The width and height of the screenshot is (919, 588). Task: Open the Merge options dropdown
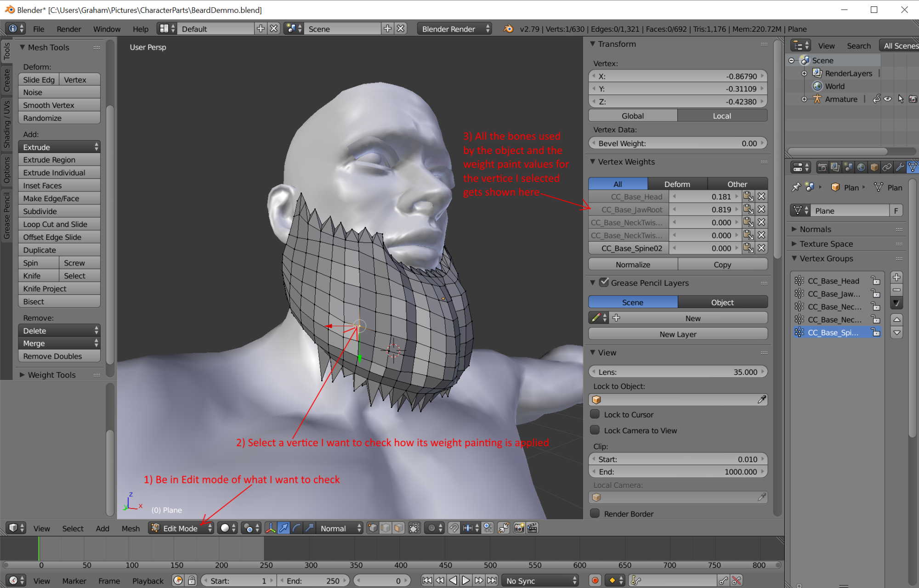coord(59,343)
